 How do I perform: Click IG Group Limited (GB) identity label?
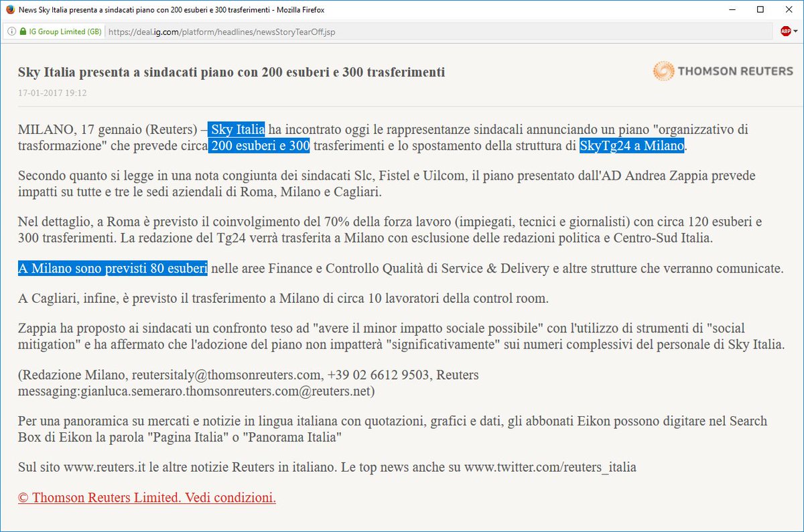(x=65, y=31)
